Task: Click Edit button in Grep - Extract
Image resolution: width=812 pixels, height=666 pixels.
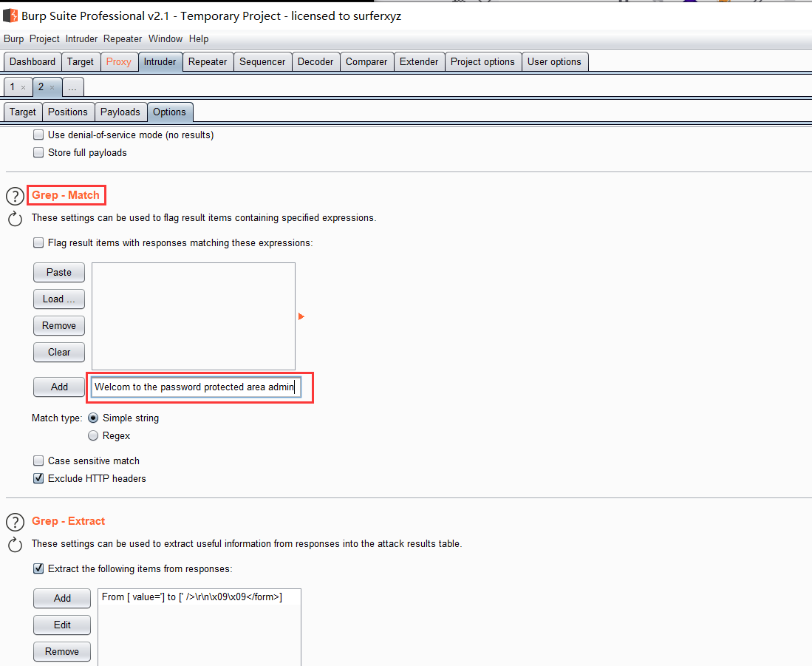Action: [62, 625]
